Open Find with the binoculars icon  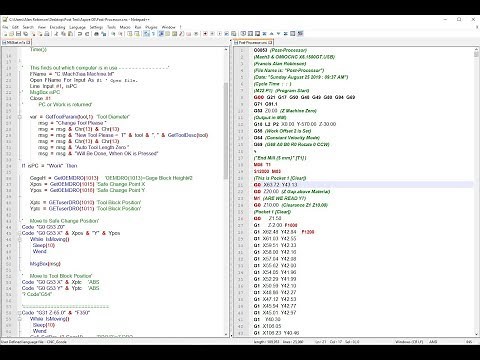(96, 34)
